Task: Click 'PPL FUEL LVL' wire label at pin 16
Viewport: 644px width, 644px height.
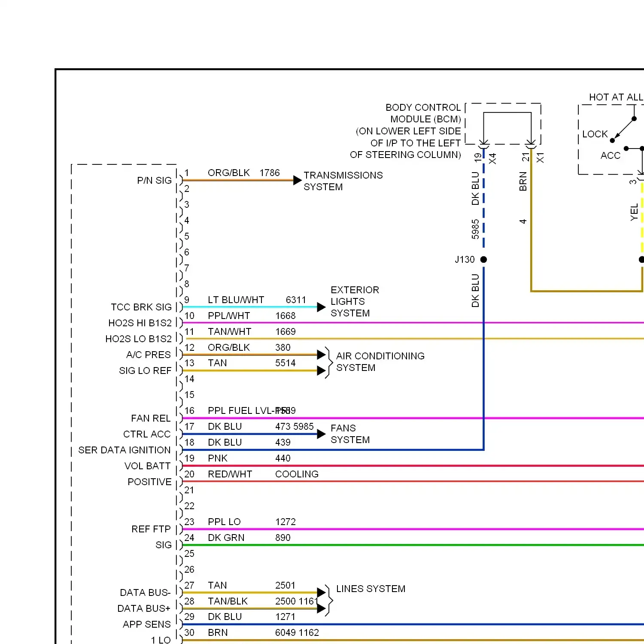Action: (240, 410)
